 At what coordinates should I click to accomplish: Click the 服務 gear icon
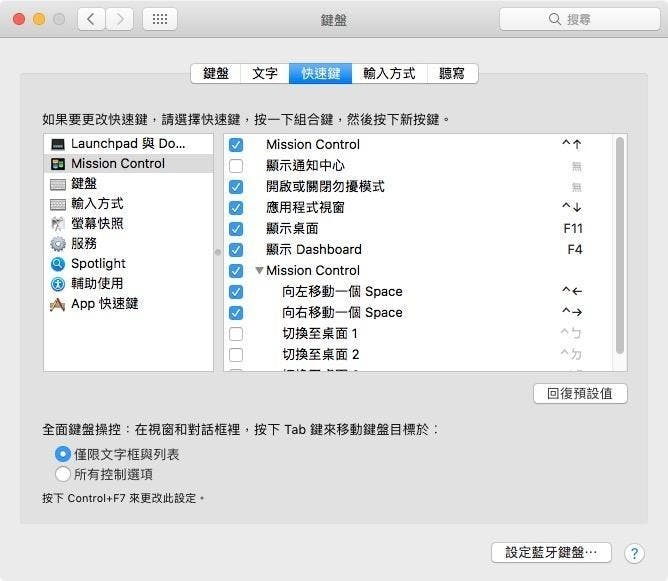click(x=58, y=244)
